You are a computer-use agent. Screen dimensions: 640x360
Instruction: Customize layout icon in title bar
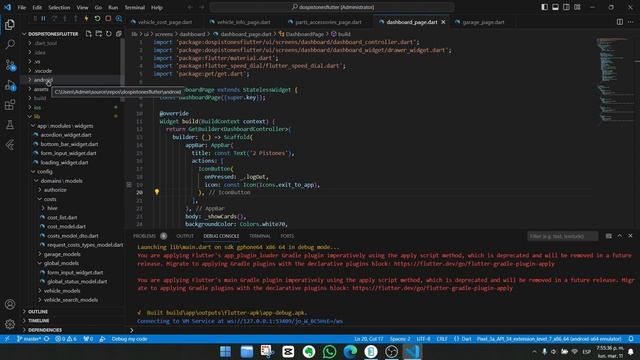tap(577, 7)
